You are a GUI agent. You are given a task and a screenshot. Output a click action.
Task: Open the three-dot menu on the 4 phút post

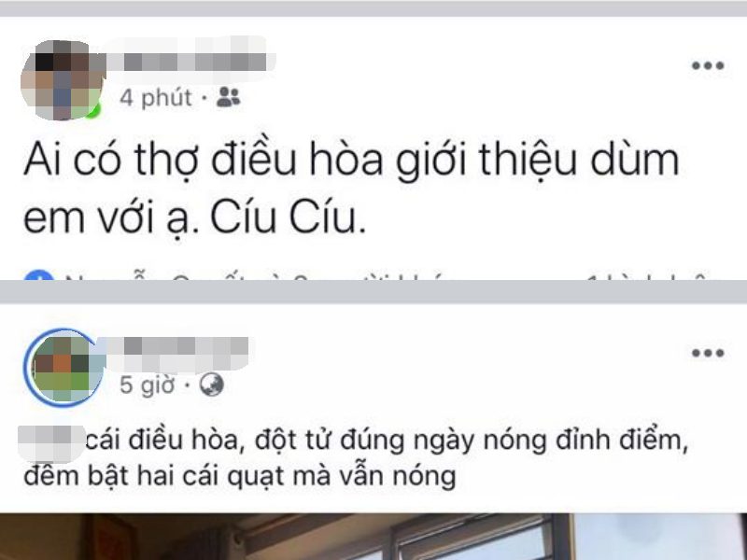coord(708,65)
